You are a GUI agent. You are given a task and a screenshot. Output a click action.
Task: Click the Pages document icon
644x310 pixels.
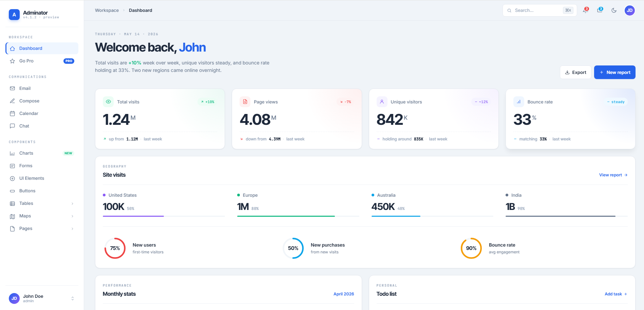[x=13, y=229]
